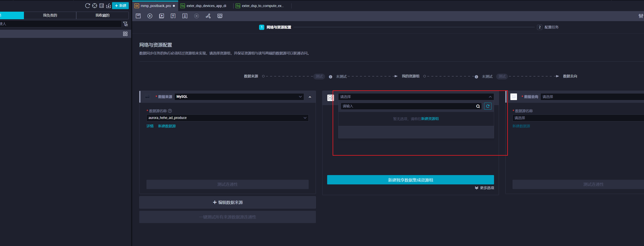Open settings sliders icon at top right

coord(641,16)
